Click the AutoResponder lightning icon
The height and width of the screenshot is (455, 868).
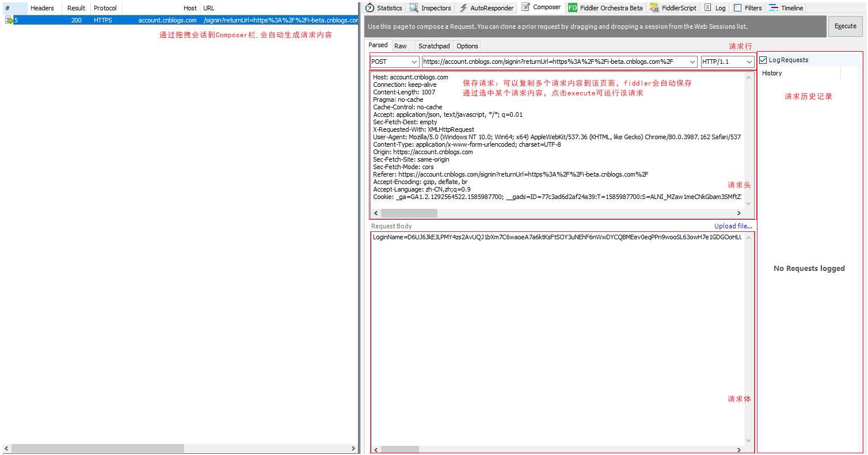pyautogui.click(x=463, y=8)
